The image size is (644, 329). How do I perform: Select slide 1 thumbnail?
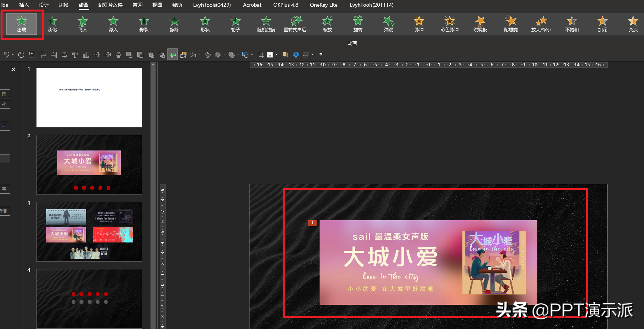click(x=89, y=98)
